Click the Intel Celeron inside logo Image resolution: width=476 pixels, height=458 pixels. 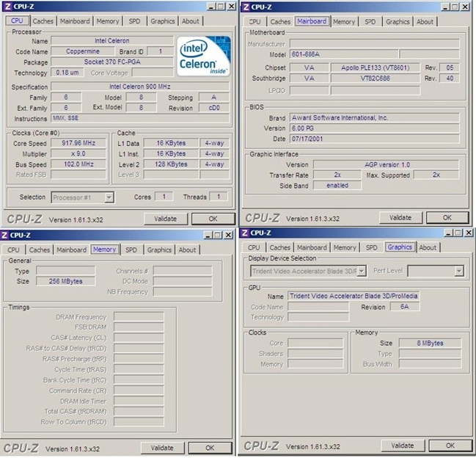pyautogui.click(x=204, y=57)
